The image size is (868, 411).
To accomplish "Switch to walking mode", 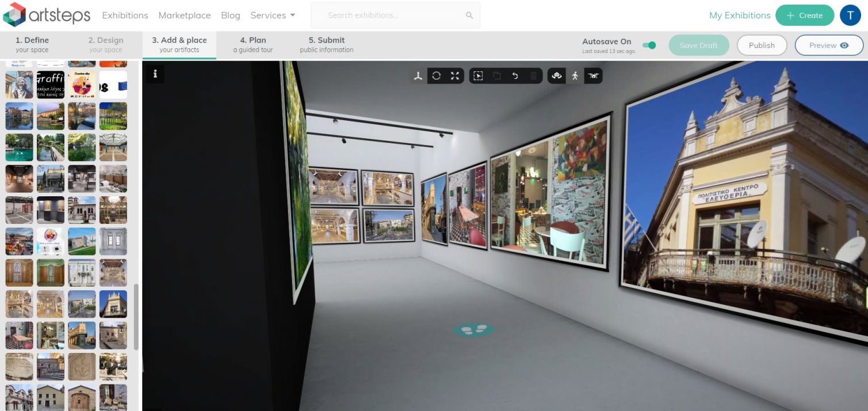I will coord(575,76).
